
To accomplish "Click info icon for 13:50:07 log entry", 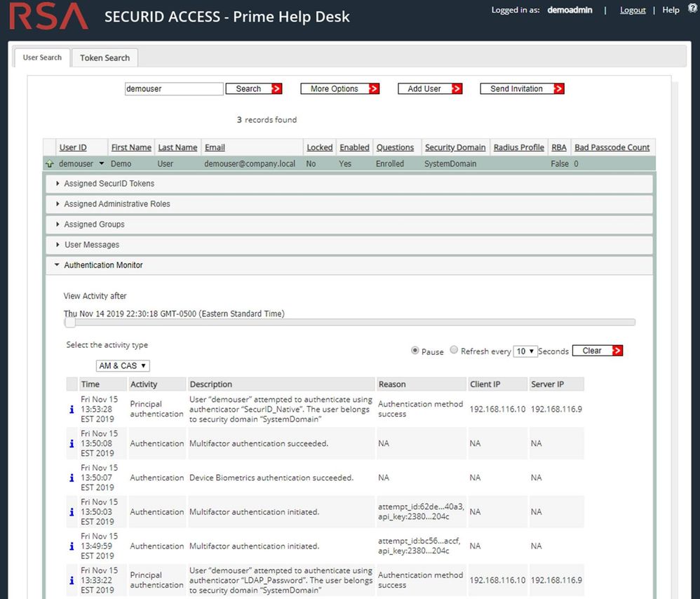I will pos(72,478).
